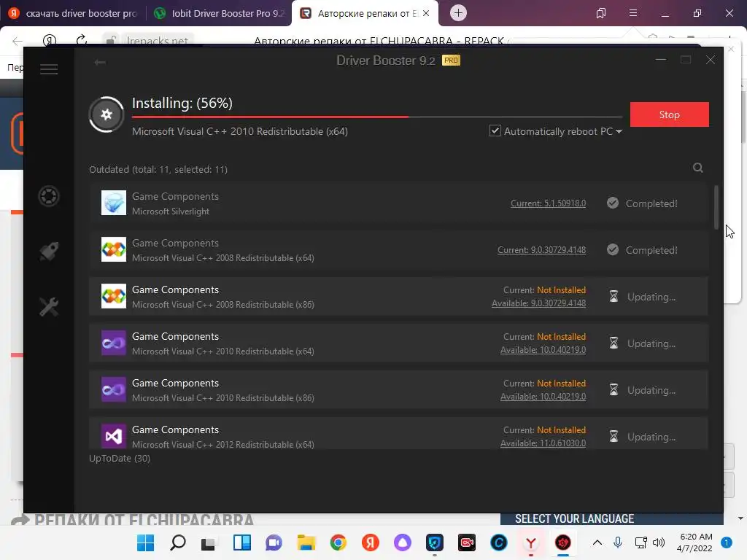Open Available: 11.0.61030.0 link for 2012 (x64)
Viewport: 747px width, 560px height.
[x=543, y=443]
